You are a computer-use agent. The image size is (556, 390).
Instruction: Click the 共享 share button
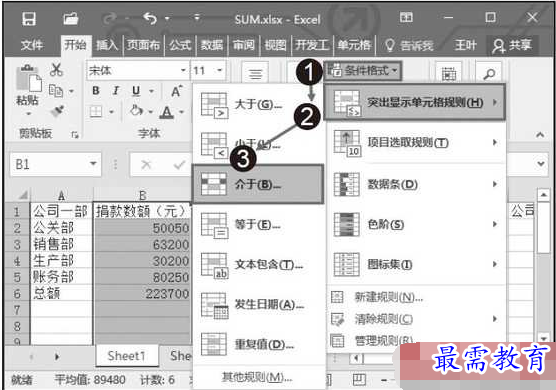(x=512, y=45)
